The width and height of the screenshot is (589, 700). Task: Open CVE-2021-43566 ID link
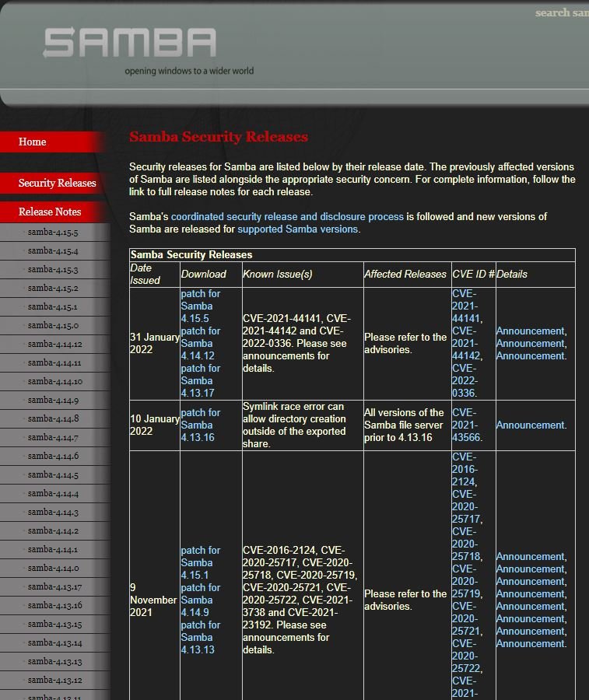point(466,425)
